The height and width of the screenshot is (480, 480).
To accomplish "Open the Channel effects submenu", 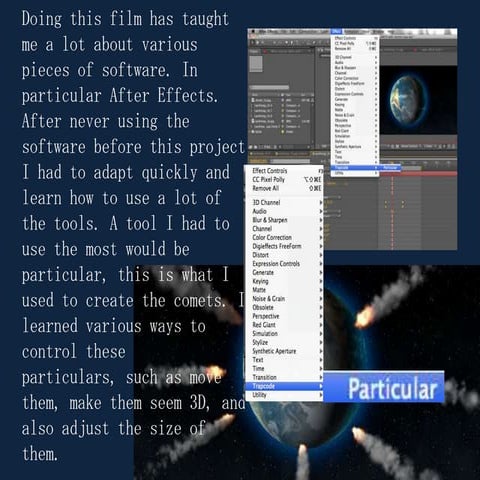I will 284,228.
